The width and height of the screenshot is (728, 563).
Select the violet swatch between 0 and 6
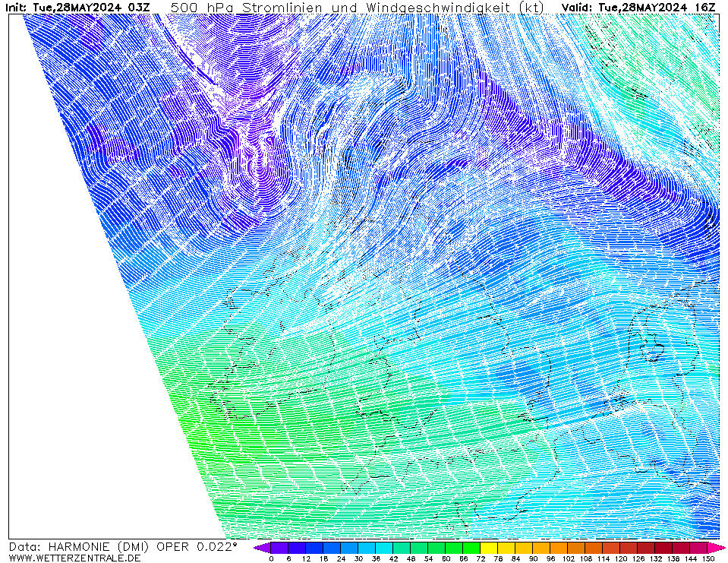point(279,548)
